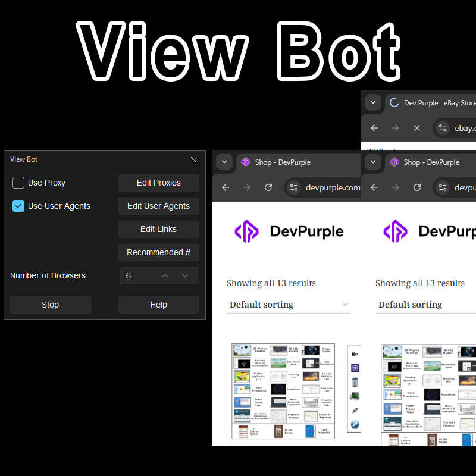Screen dimensions: 476x476
Task: Enable the Use Proxy checkbox
Action: [18, 183]
